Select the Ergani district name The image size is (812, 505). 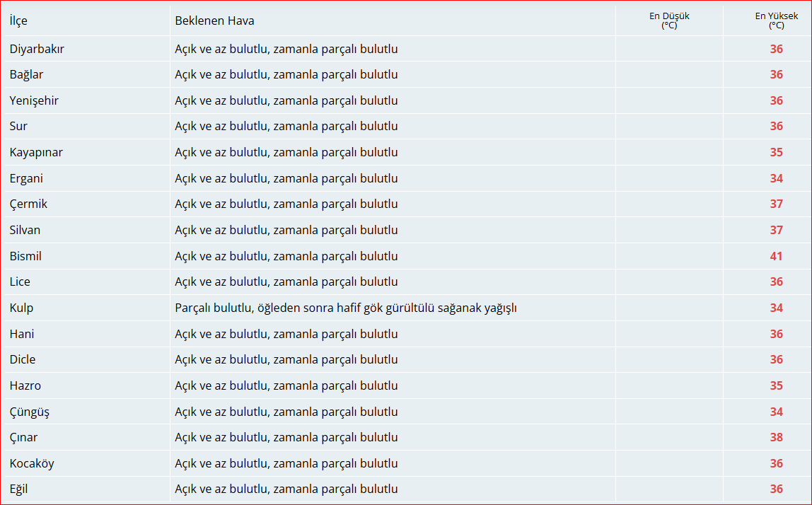pos(26,178)
